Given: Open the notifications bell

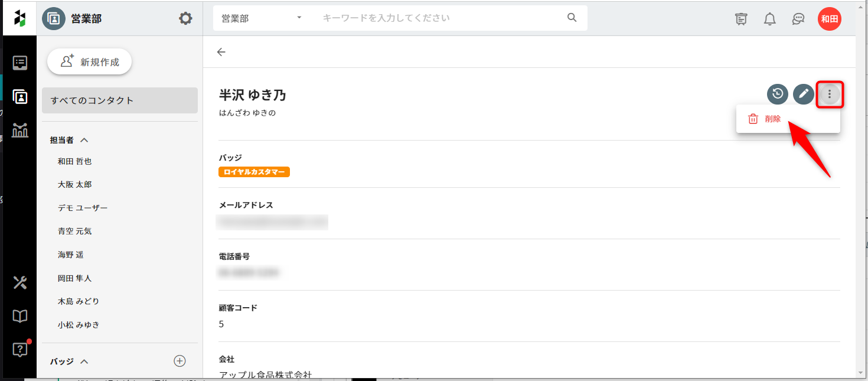Looking at the screenshot, I should [x=769, y=19].
